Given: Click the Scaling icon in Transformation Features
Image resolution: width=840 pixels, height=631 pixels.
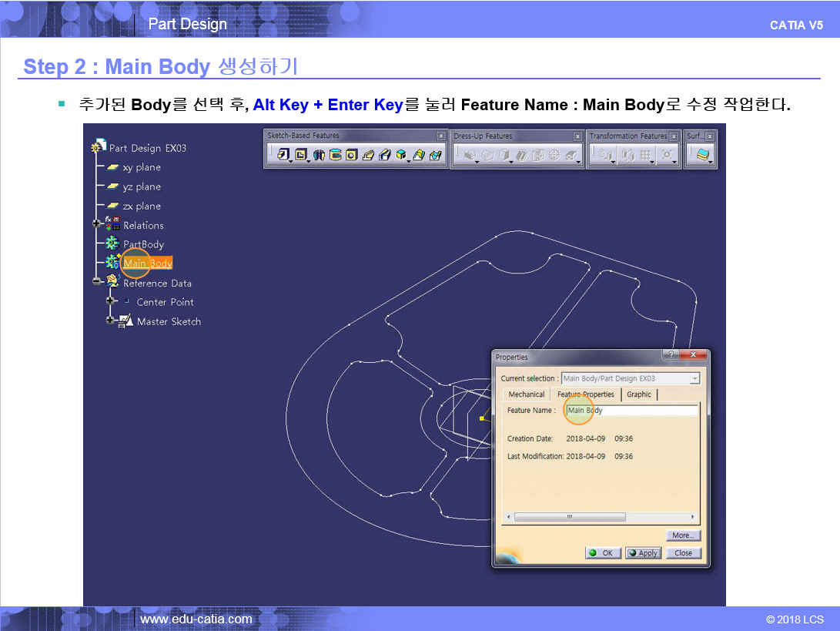Looking at the screenshot, I should pos(667,155).
